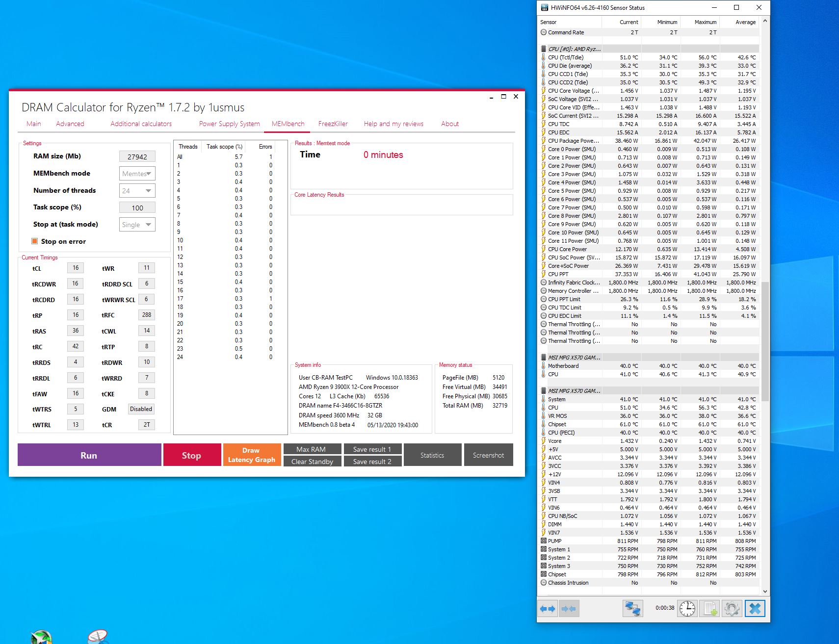Click the Errors column header
The width and height of the screenshot is (839, 644).
[x=265, y=146]
